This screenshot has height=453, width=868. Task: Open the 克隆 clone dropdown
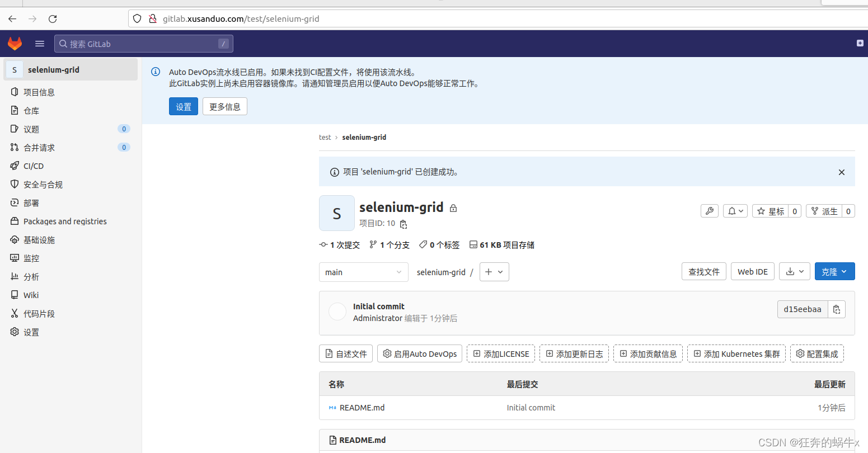tap(835, 271)
